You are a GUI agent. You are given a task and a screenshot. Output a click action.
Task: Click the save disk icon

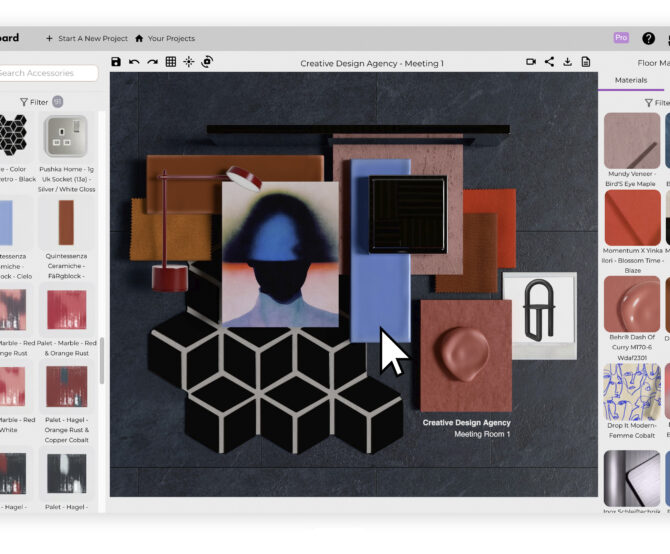pyautogui.click(x=116, y=62)
